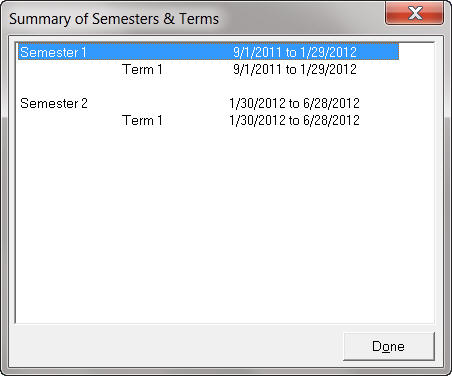The height and width of the screenshot is (376, 452).
Task: Click gray panel area left of the Done button
Action: pyautogui.click(x=177, y=346)
